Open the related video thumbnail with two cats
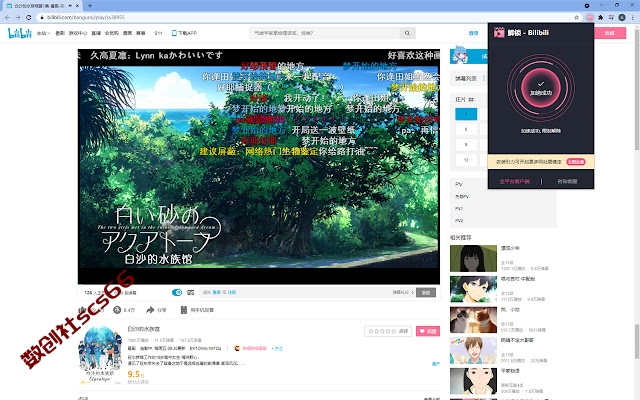 click(x=473, y=320)
